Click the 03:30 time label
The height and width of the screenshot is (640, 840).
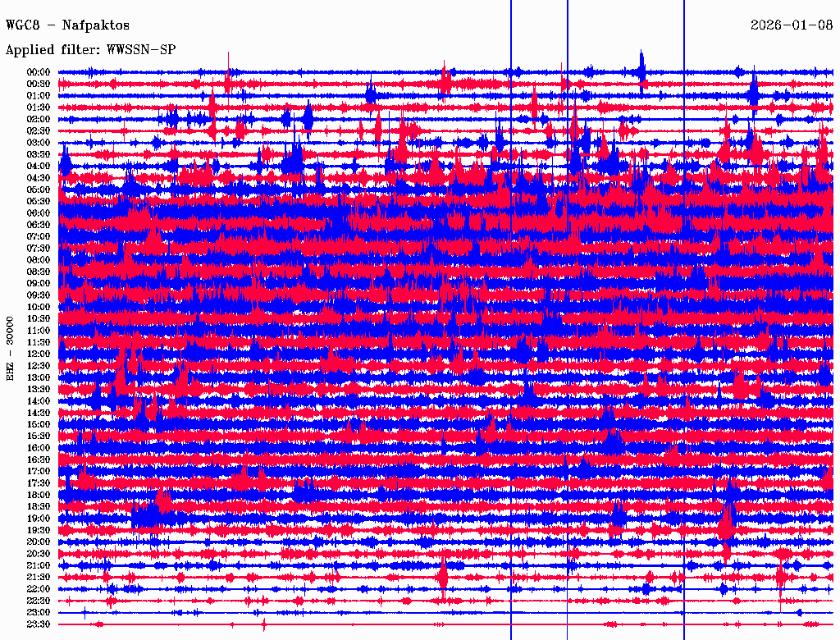click(38, 154)
